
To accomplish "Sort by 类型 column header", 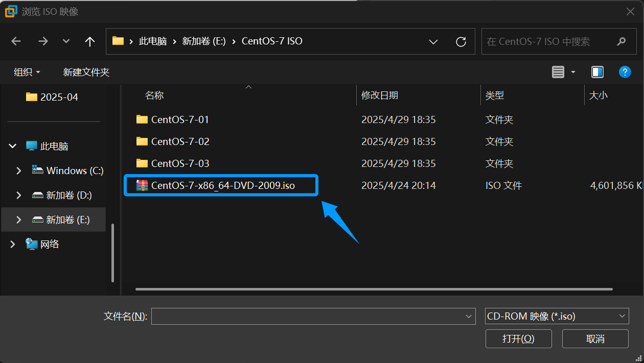I will tap(495, 95).
